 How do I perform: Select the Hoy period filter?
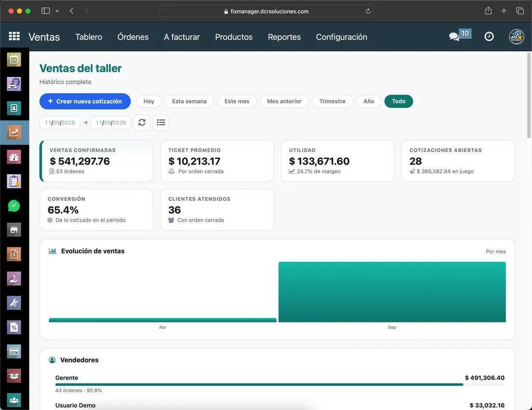[x=148, y=101]
